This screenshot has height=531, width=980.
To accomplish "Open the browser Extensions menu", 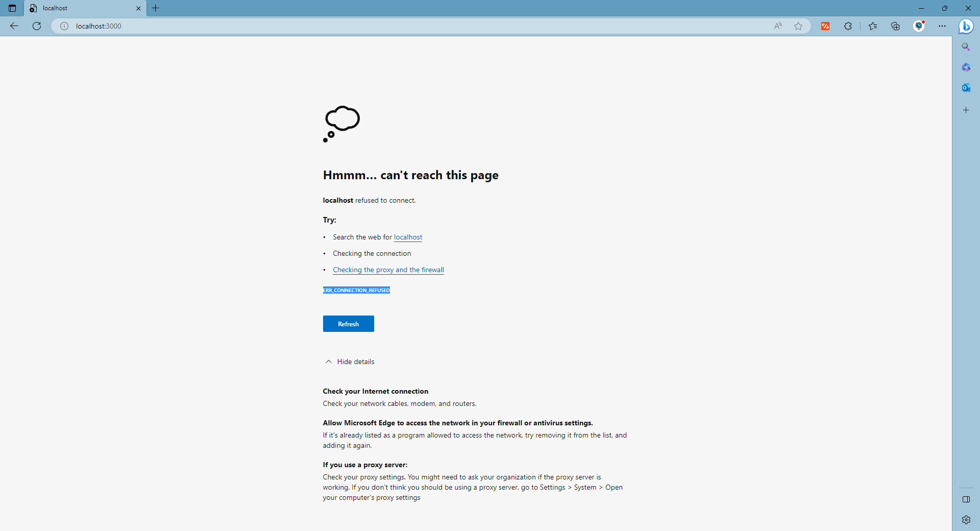I will [x=848, y=26].
